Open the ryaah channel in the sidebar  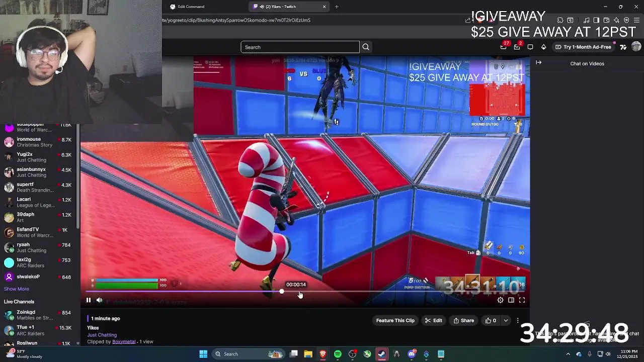click(38, 247)
